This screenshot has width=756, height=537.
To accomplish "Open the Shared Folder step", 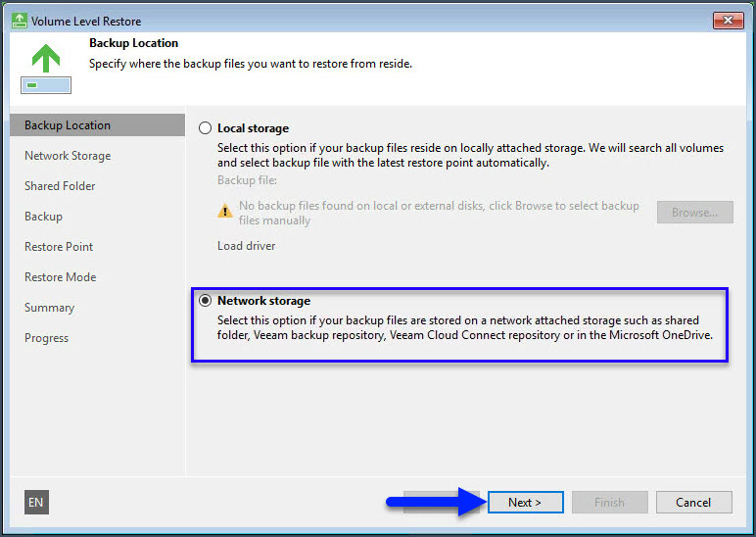I will click(60, 186).
